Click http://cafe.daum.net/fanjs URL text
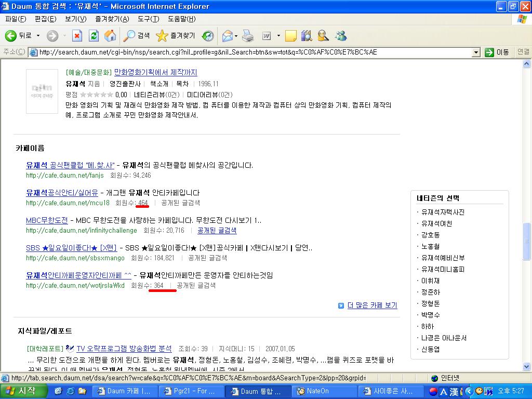Viewport: 532px width, 399px height. [x=65, y=176]
